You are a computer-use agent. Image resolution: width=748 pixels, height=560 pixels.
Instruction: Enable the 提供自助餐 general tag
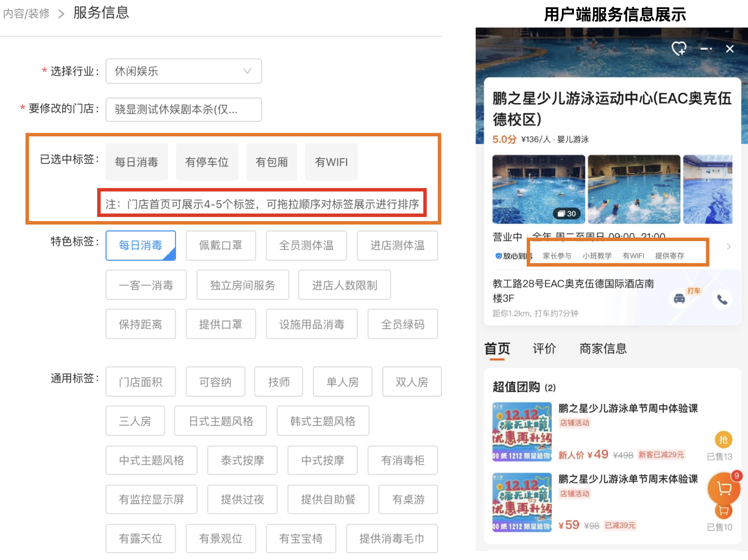[x=328, y=499]
